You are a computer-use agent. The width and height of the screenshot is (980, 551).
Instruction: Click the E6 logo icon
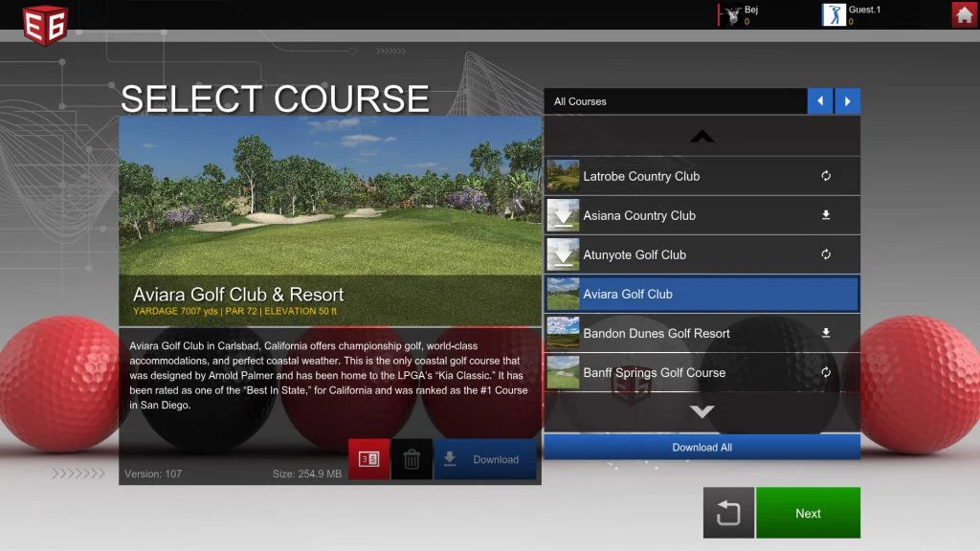pos(45,25)
